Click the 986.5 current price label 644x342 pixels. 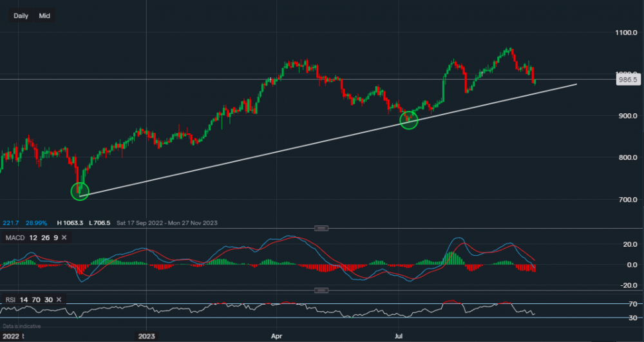627,80
